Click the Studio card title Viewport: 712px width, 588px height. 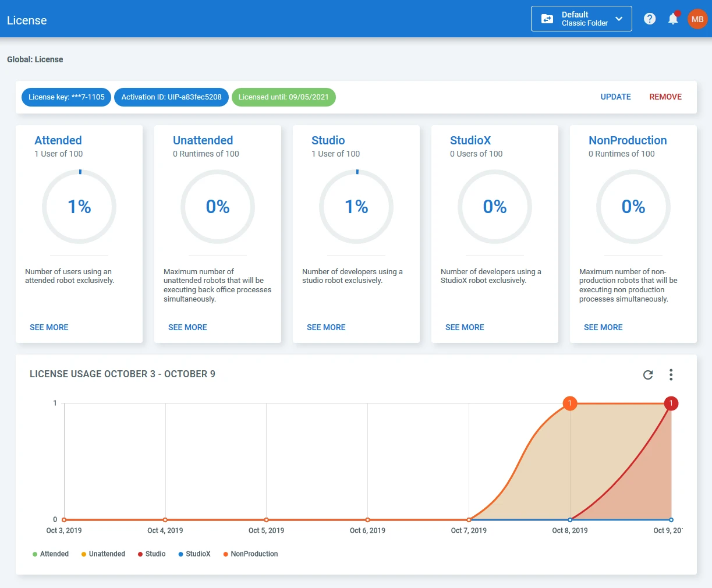pyautogui.click(x=328, y=140)
